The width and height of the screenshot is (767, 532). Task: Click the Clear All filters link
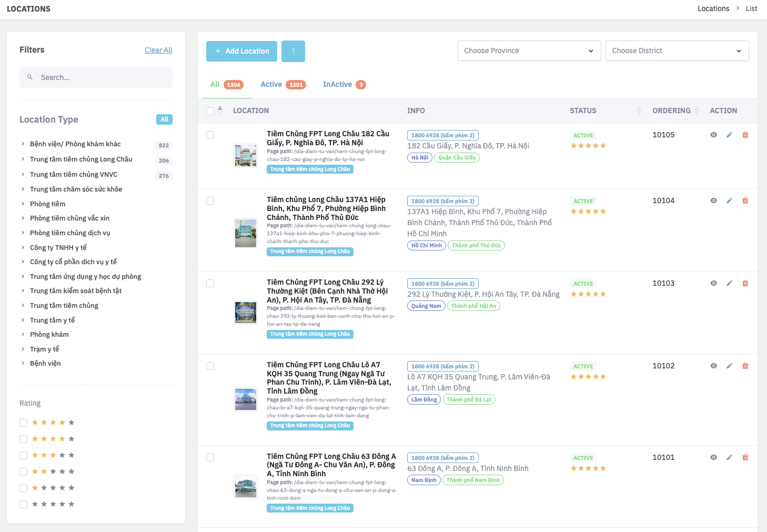point(158,50)
